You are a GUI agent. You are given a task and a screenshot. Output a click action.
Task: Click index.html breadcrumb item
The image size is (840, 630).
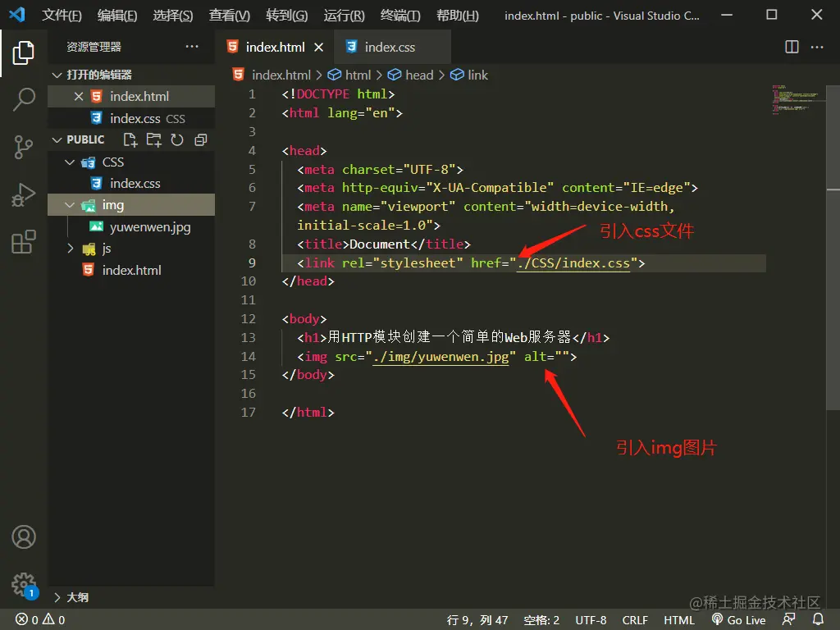[x=272, y=75]
